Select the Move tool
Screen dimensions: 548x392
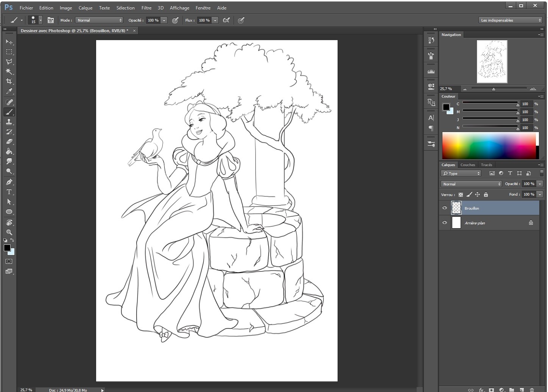coord(9,42)
